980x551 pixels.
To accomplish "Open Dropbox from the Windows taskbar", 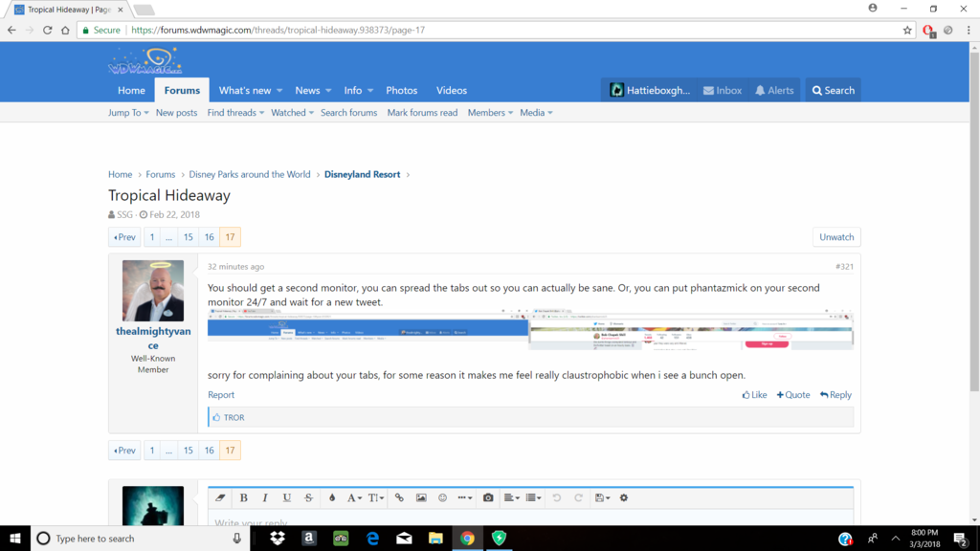I will click(x=278, y=539).
